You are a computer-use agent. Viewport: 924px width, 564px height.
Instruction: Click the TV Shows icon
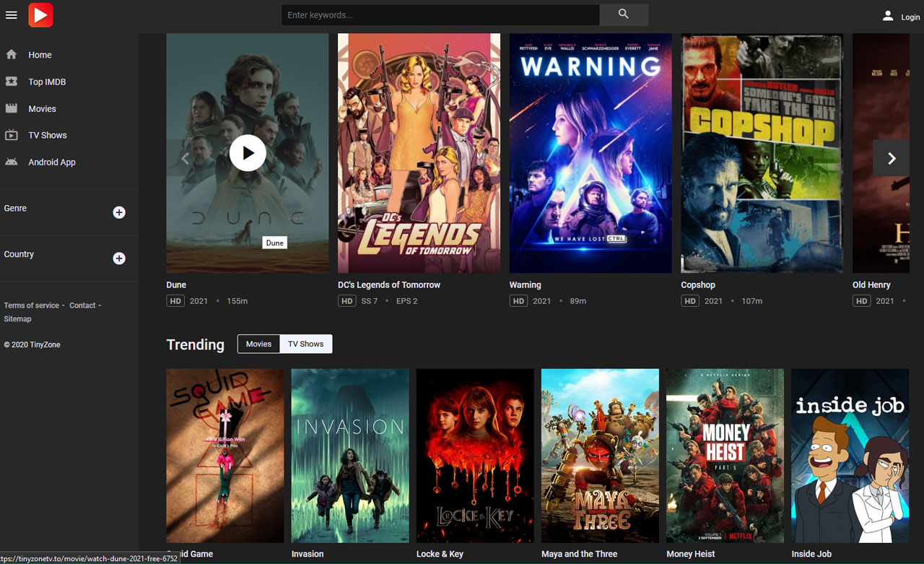[11, 135]
